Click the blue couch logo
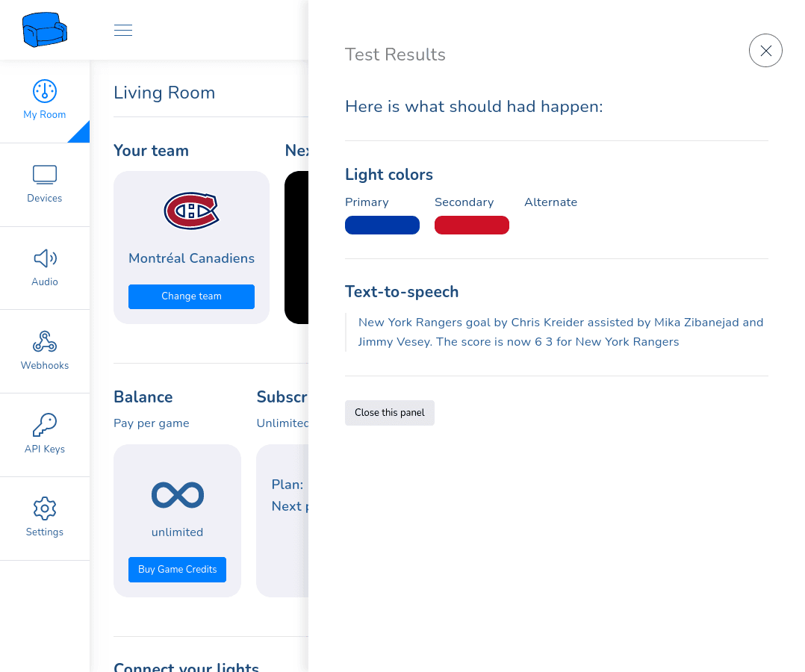The image size is (805, 672). [45, 30]
